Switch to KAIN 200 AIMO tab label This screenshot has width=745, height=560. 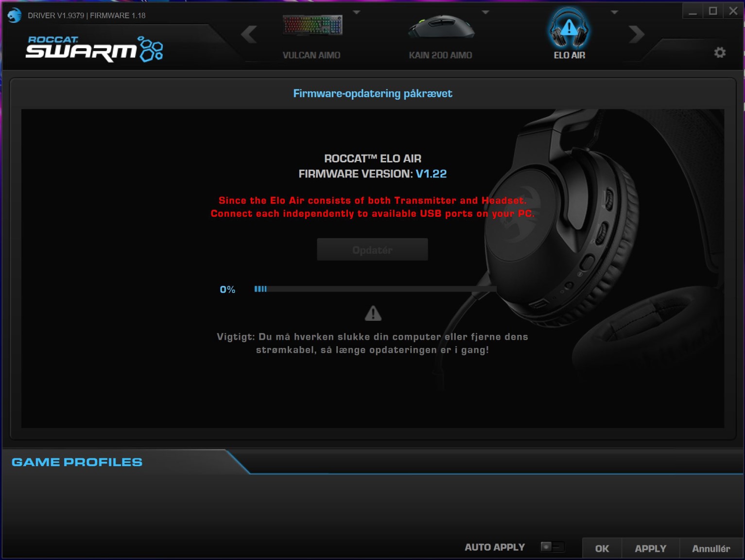(x=440, y=55)
